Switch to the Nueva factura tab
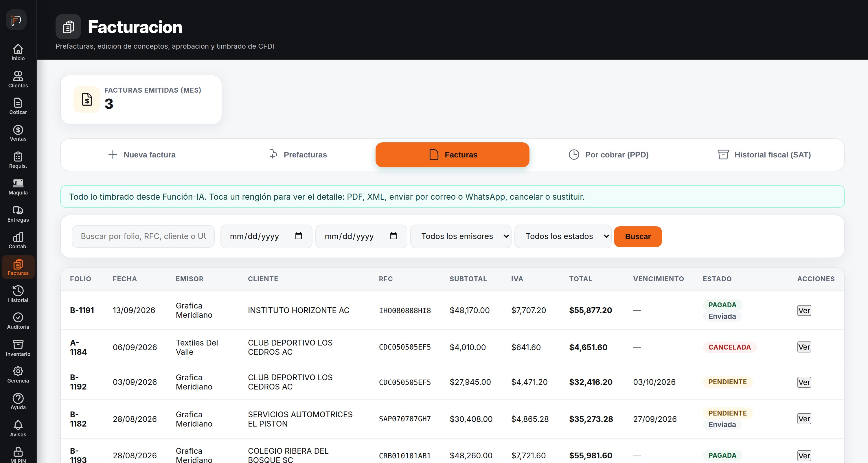The height and width of the screenshot is (463, 868). (141, 155)
